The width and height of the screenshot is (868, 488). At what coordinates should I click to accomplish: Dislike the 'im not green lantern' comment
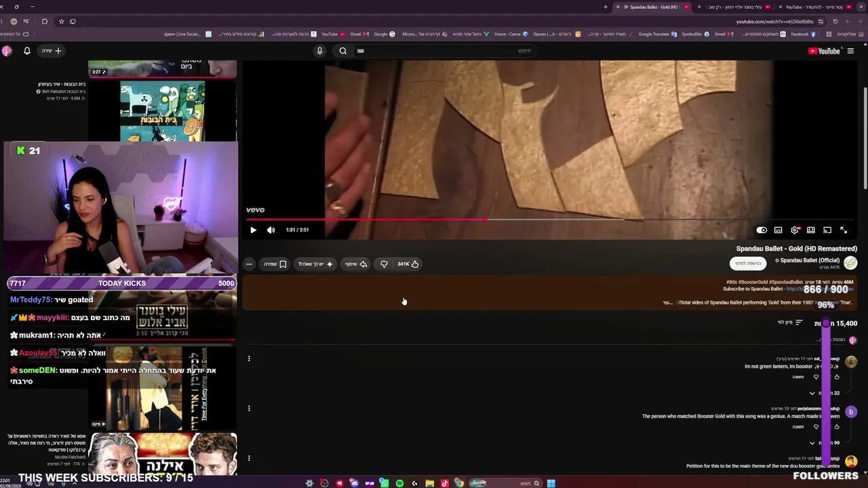pos(816,377)
